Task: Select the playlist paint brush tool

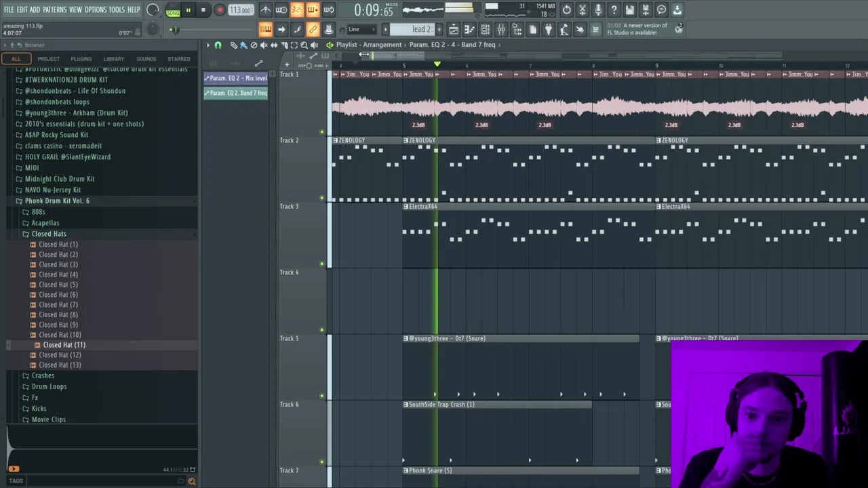Action: click(x=243, y=45)
